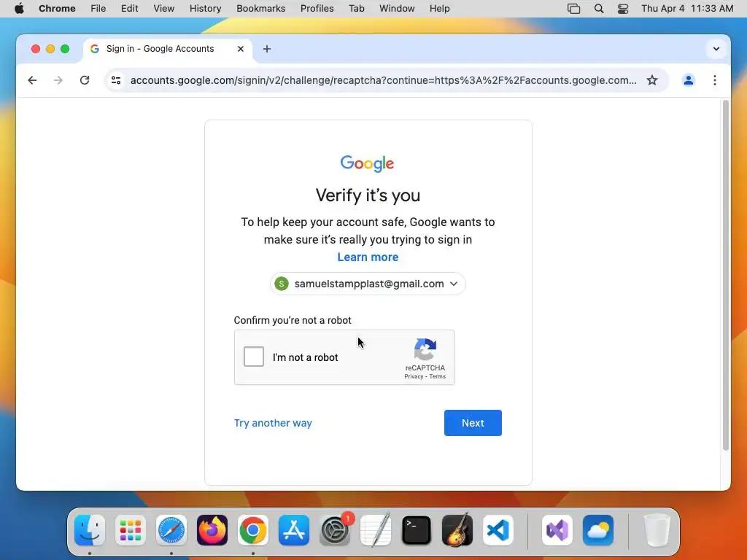This screenshot has width=747, height=560.
Task: Open Launchpad from the Dock
Action: [131, 530]
